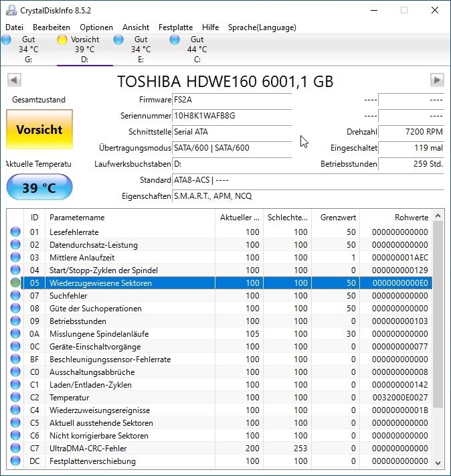Click the blue status orb for drive G:
The height and width of the screenshot is (476, 451).
[6, 39]
